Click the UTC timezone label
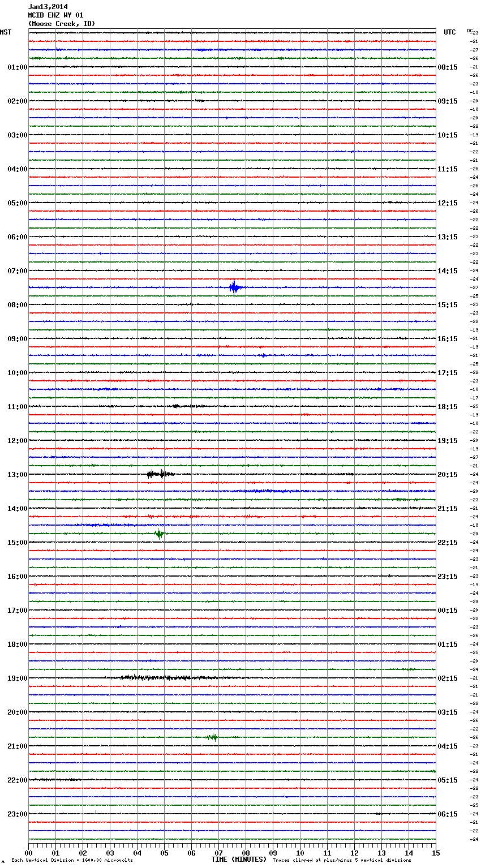This screenshot has height=868, width=481. coord(450,32)
